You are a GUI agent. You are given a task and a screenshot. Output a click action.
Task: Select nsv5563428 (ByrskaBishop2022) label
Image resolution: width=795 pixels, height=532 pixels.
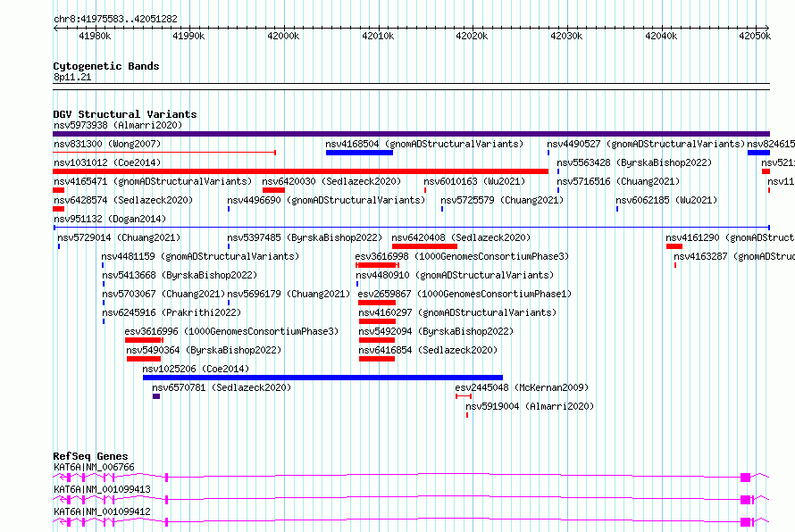[634, 162]
